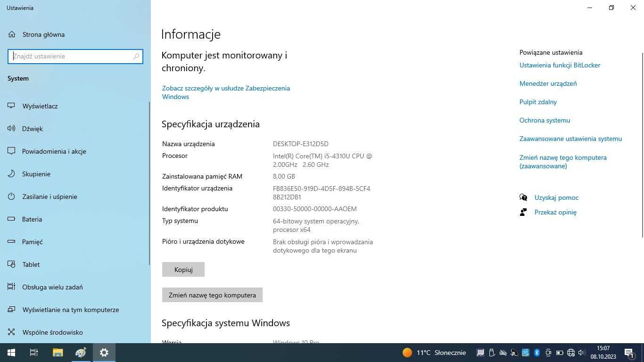Click the Bluetooth tray icon
Image resolution: width=644 pixels, height=362 pixels.
click(x=537, y=353)
